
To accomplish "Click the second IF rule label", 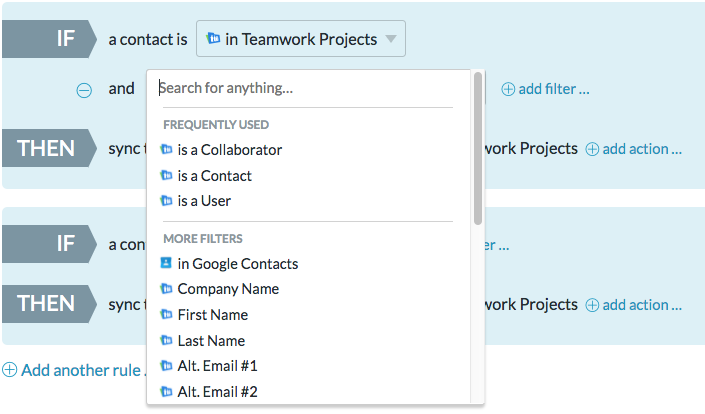I will pyautogui.click(x=49, y=244).
